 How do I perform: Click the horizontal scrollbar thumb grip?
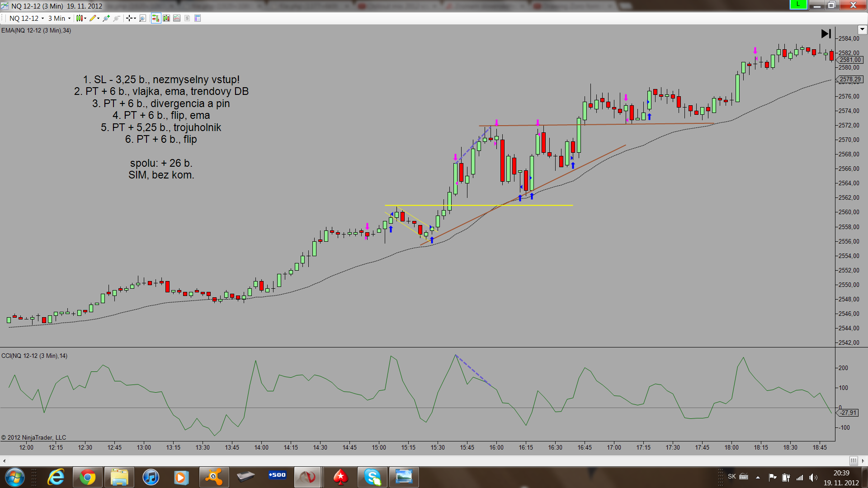853,461
